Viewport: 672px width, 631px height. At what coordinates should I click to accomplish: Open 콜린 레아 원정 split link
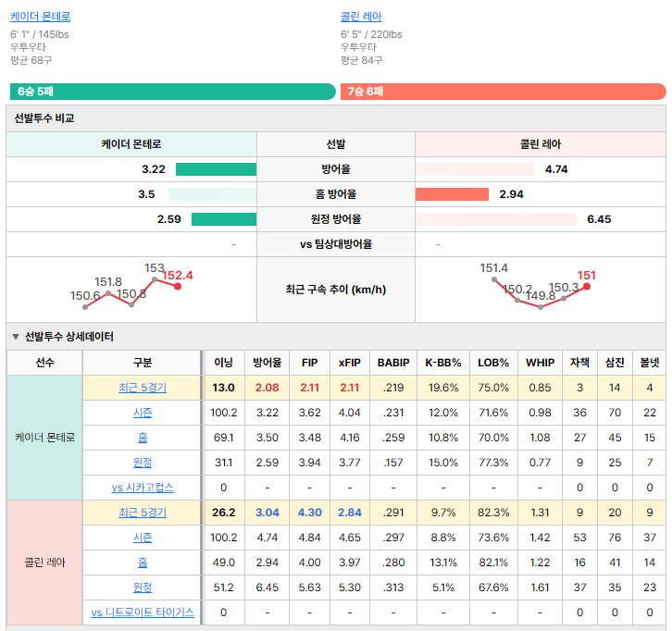pos(143,588)
